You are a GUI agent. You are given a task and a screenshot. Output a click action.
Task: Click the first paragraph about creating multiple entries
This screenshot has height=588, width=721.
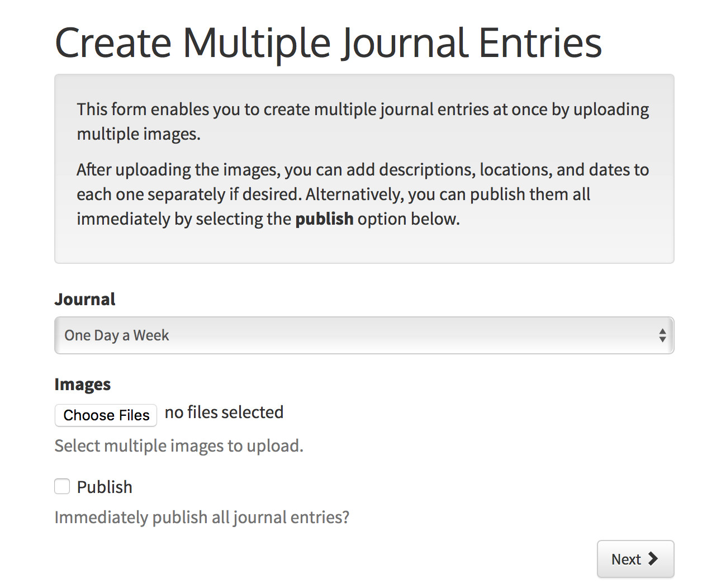(363, 121)
